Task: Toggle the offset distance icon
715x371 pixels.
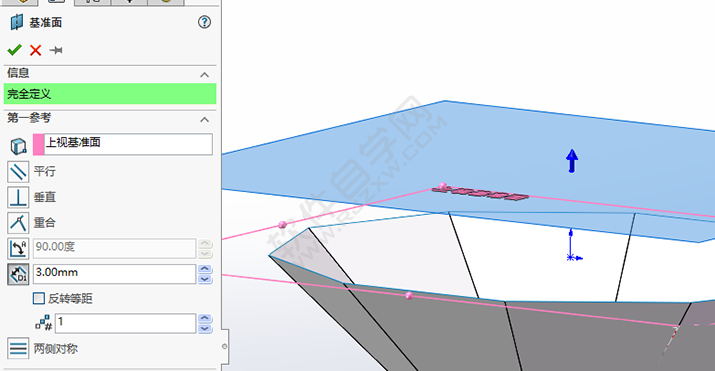Action: pyautogui.click(x=18, y=274)
